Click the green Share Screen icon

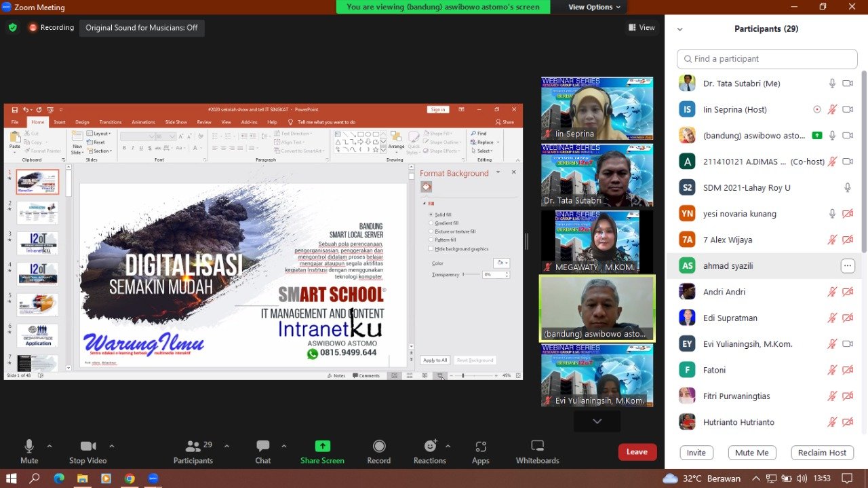pyautogui.click(x=323, y=446)
